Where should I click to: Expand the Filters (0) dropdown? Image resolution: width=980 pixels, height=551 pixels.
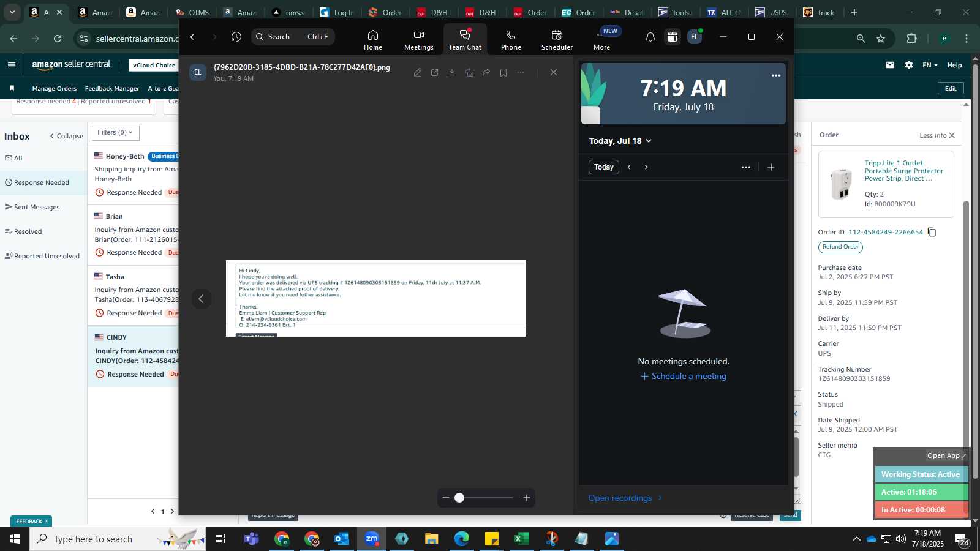coord(116,133)
